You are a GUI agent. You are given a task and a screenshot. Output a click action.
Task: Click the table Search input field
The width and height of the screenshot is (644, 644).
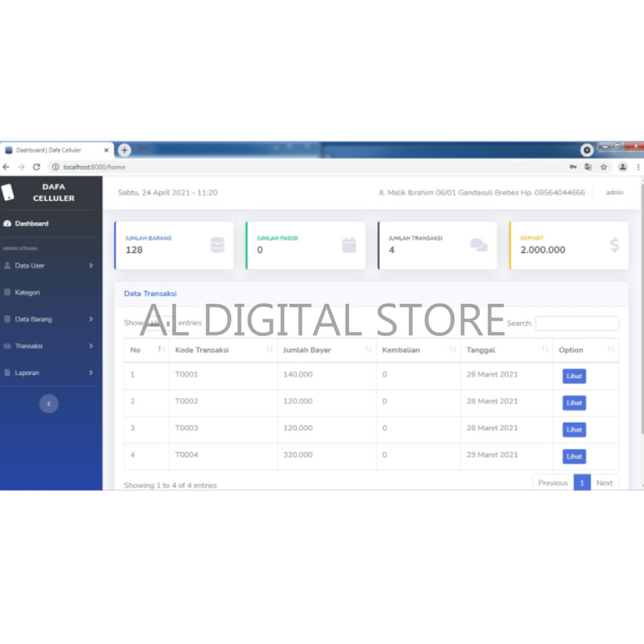coord(577,323)
